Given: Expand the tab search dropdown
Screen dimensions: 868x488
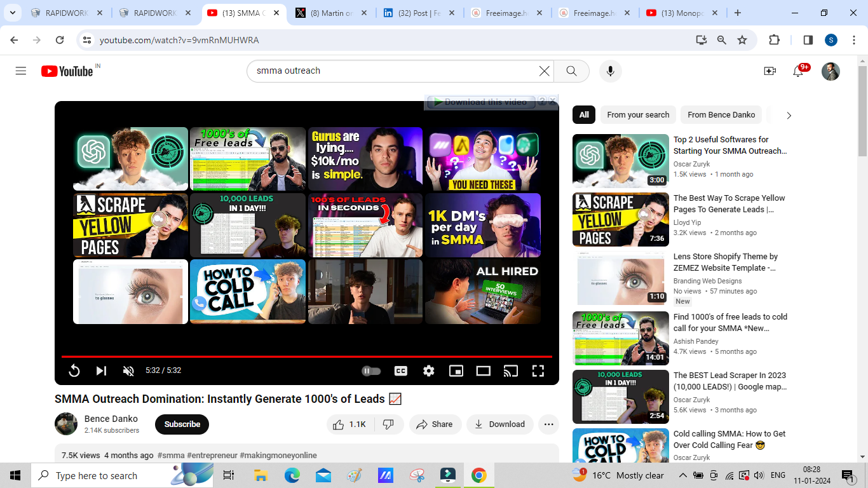Looking at the screenshot, I should point(14,13).
